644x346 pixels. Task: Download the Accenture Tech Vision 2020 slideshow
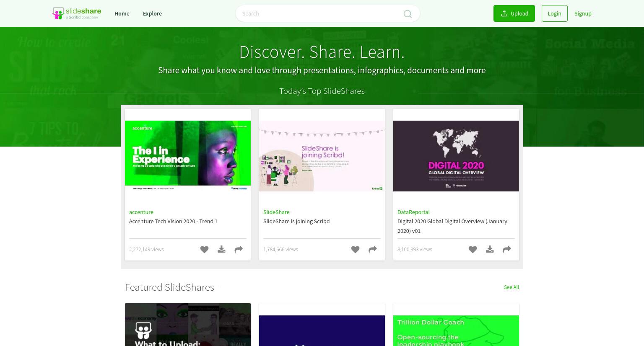coord(221,250)
